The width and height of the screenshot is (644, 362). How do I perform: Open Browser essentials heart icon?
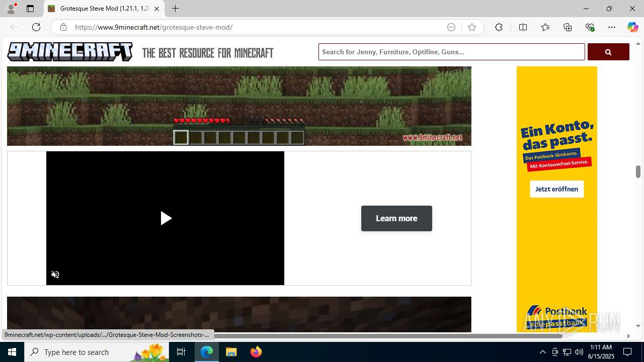click(x=590, y=27)
